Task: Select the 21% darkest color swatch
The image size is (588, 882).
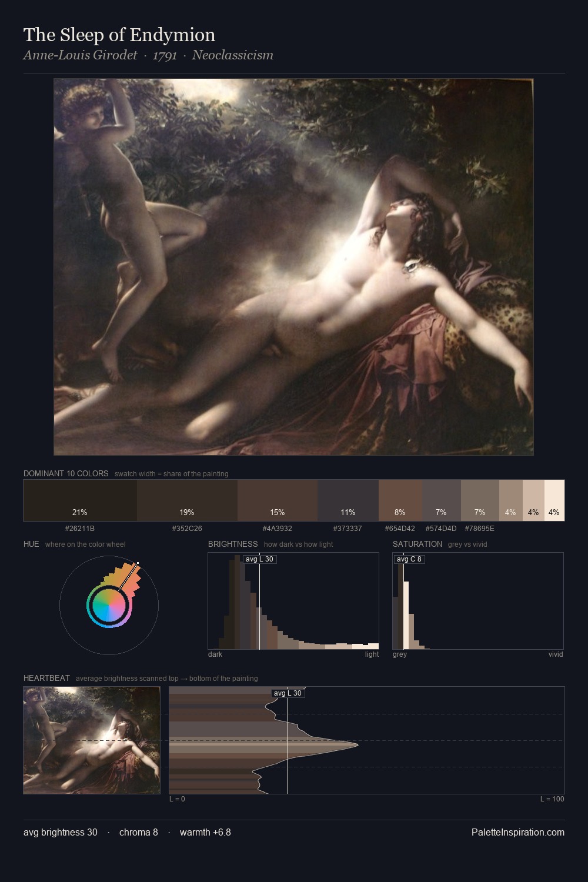Action: (80, 500)
